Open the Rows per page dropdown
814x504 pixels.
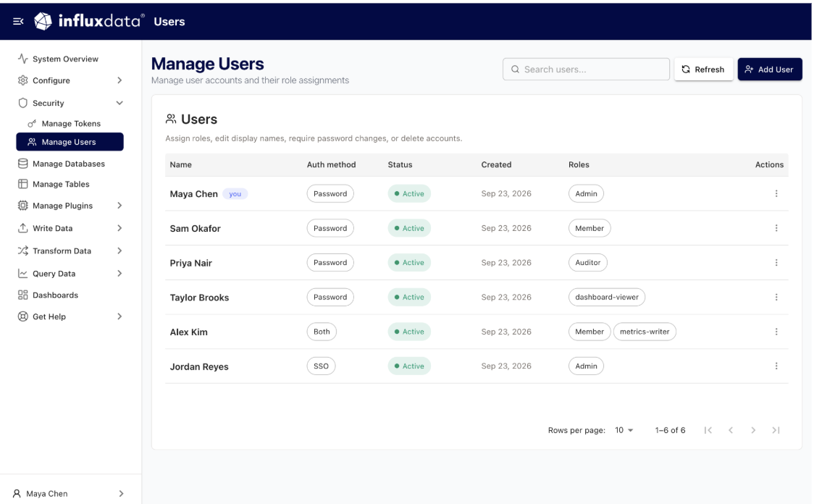tap(624, 430)
